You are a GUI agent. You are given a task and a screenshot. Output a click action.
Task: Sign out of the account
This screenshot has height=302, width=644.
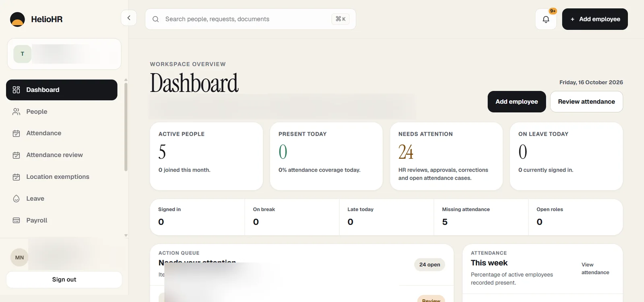(64, 279)
